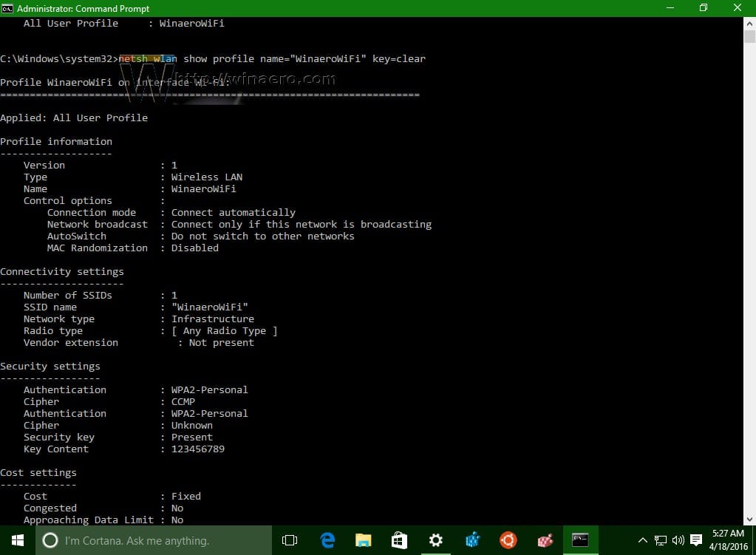Open Settings gear in taskbar
Image resolution: width=756 pixels, height=555 pixels.
pyautogui.click(x=436, y=540)
